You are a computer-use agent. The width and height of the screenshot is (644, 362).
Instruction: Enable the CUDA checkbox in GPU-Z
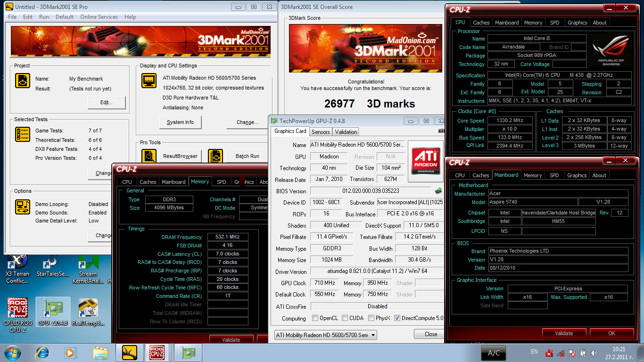pyautogui.click(x=345, y=318)
